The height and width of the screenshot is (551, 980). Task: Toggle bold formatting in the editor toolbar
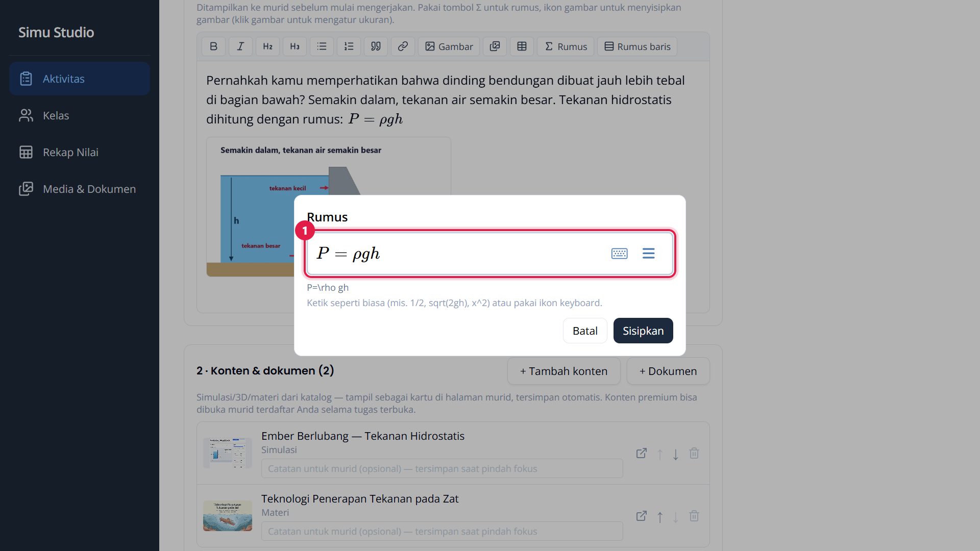(x=213, y=46)
